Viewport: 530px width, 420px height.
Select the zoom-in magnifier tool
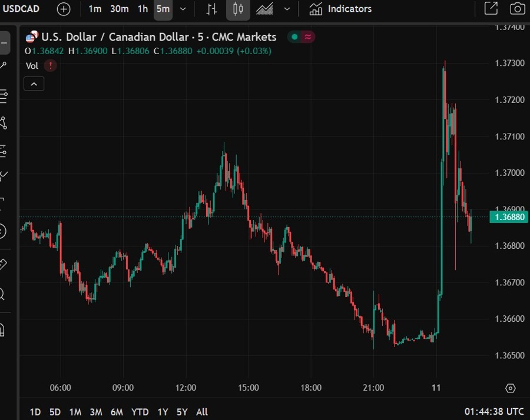[x=2, y=294]
